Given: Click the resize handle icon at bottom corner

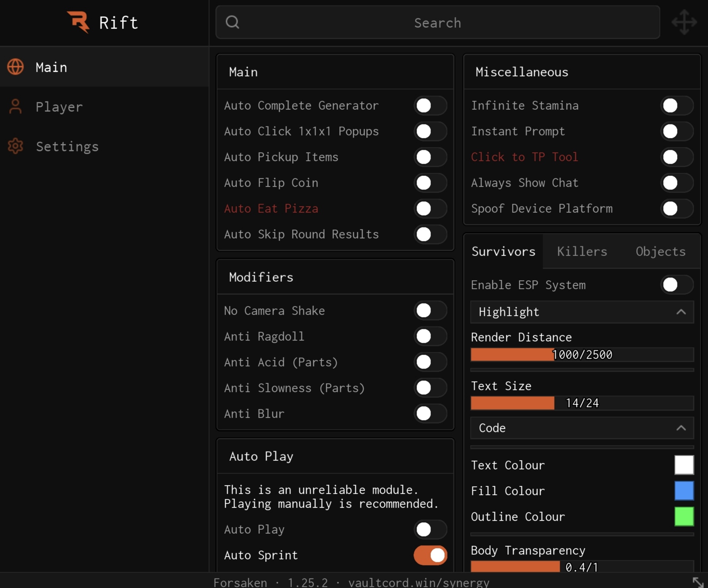Looking at the screenshot, I should (698, 582).
